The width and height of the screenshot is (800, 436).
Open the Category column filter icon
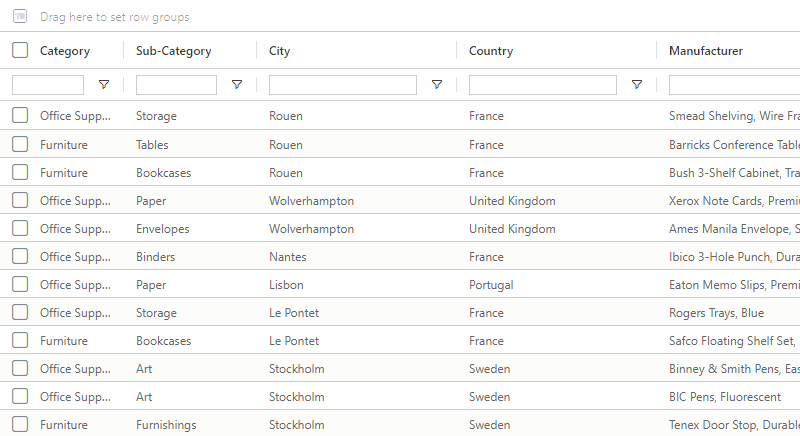click(104, 85)
